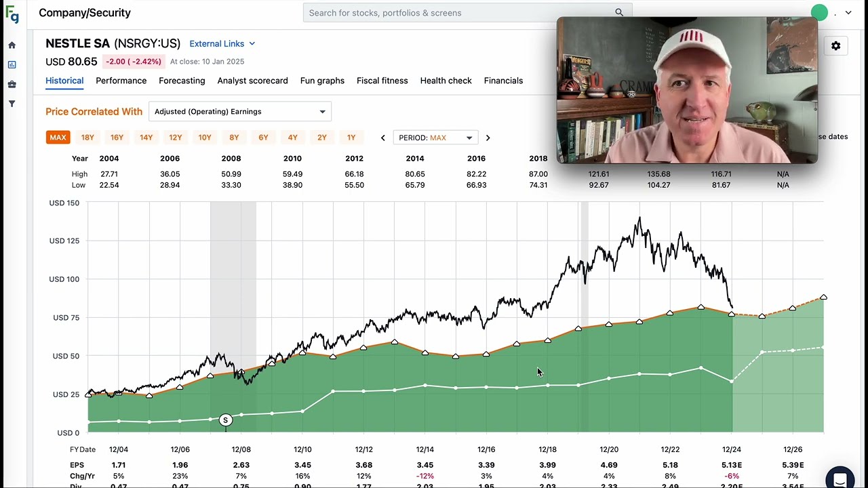Switch to the Forecasting tab

pyautogui.click(x=182, y=81)
